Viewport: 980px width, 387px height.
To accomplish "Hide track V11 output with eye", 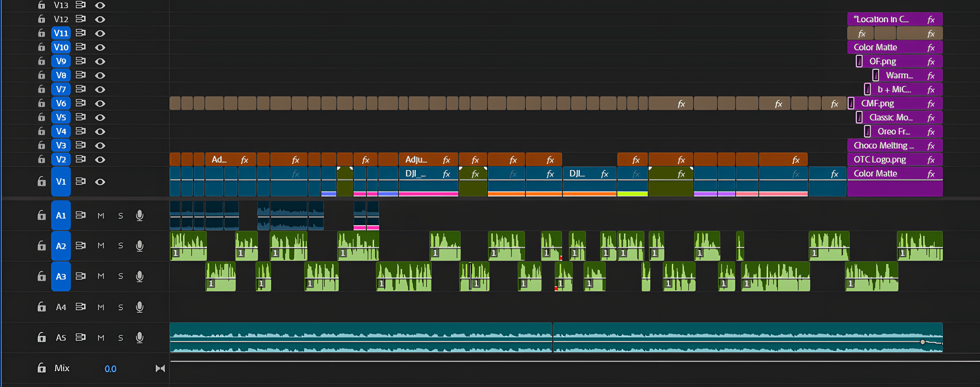I will pos(100,33).
